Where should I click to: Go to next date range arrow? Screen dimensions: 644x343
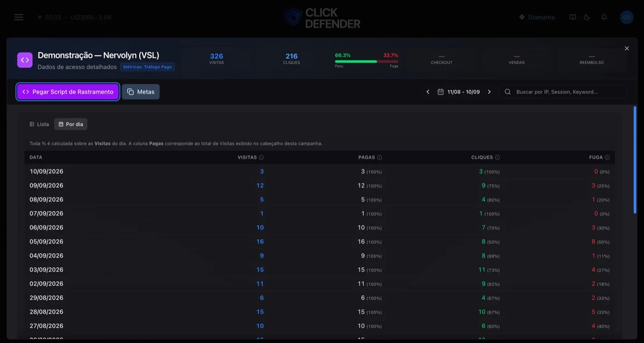(x=489, y=92)
